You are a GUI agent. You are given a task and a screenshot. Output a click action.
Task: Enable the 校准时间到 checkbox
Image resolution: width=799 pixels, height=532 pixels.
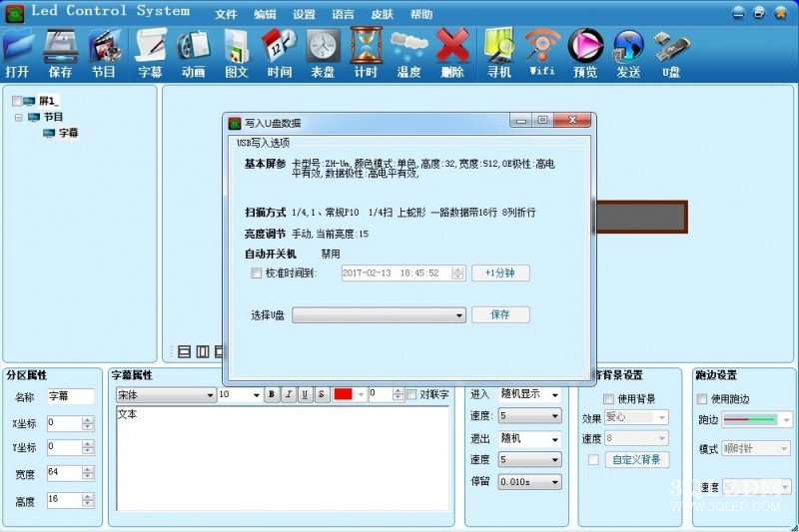tap(257, 273)
